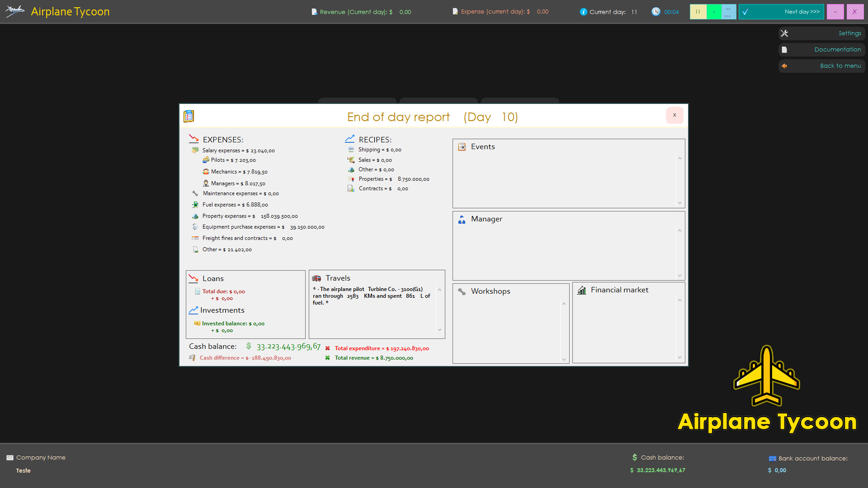
Task: Close the End of day report
Action: click(x=674, y=114)
